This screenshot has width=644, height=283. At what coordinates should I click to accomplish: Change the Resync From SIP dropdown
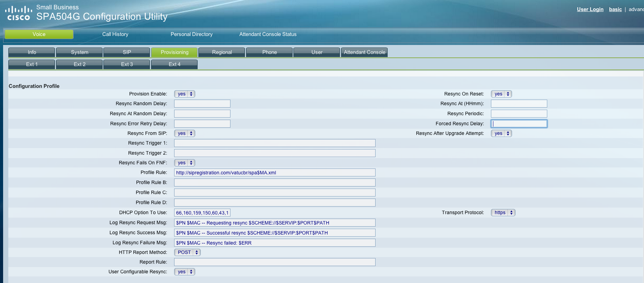(x=184, y=133)
